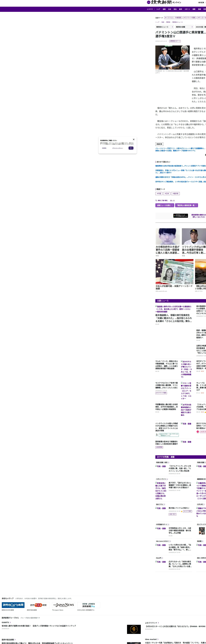This screenshot has width=206, height=644.
Task: Select the #中国 related tag
Action: 159,194
